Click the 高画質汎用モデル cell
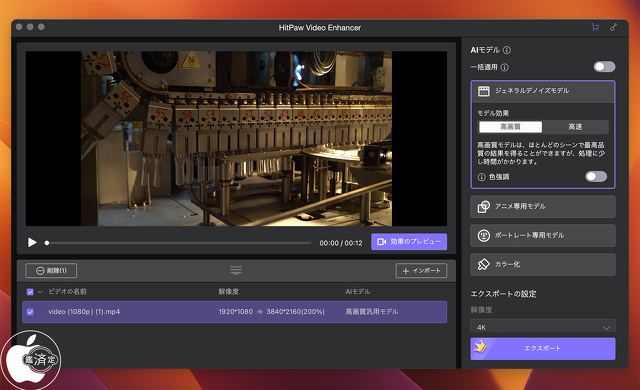Viewport: 640px width, 390px height. [371, 312]
